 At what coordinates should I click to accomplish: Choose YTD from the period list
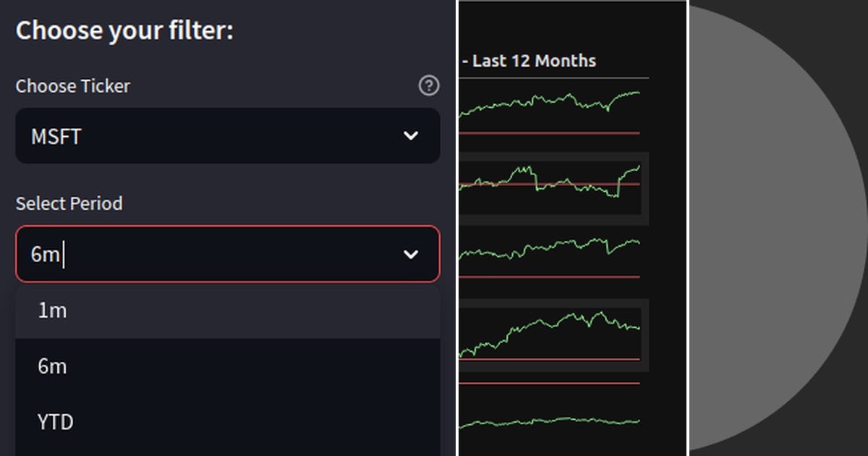[217, 422]
